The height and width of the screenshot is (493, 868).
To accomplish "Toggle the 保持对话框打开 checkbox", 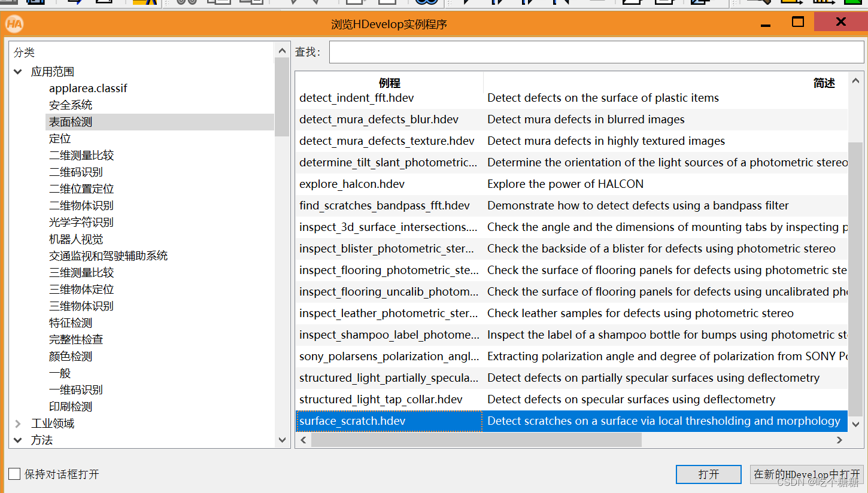I will click(14, 474).
